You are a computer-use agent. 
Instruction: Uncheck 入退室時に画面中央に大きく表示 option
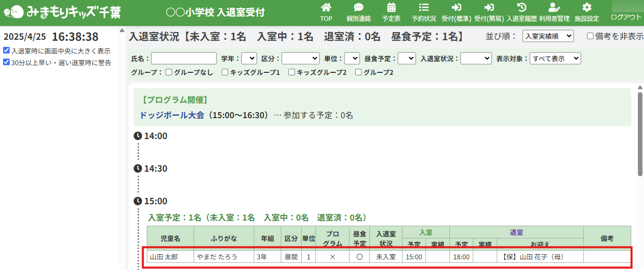click(6, 51)
